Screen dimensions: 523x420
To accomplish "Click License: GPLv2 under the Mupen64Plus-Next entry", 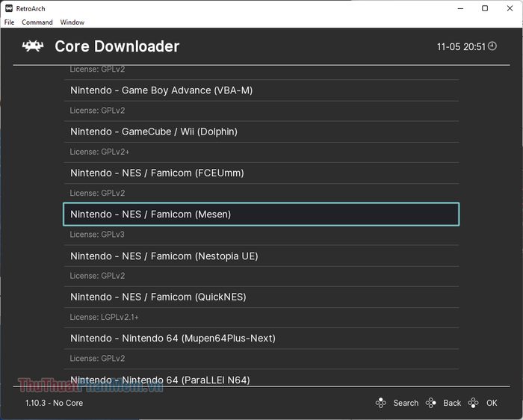I will point(97,358).
